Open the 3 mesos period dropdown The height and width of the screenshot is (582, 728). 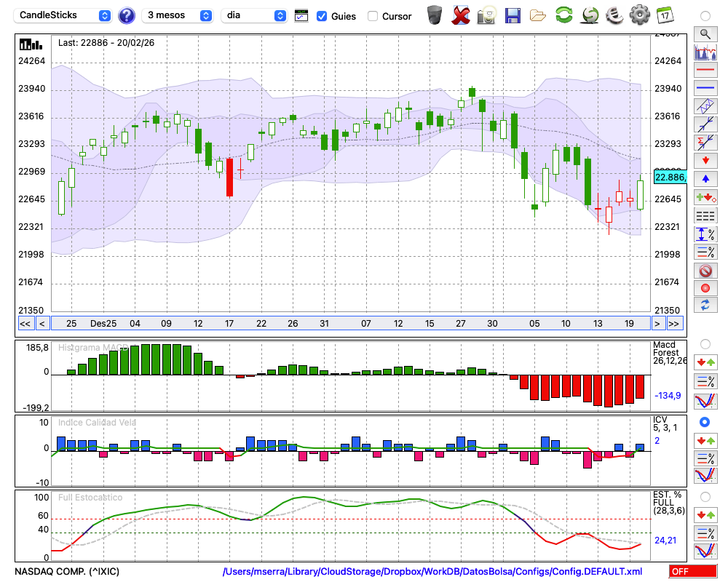pos(177,16)
